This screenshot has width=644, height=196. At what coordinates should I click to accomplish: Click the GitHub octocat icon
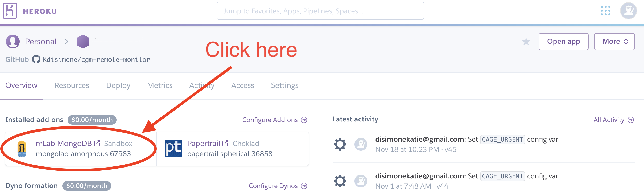36,59
